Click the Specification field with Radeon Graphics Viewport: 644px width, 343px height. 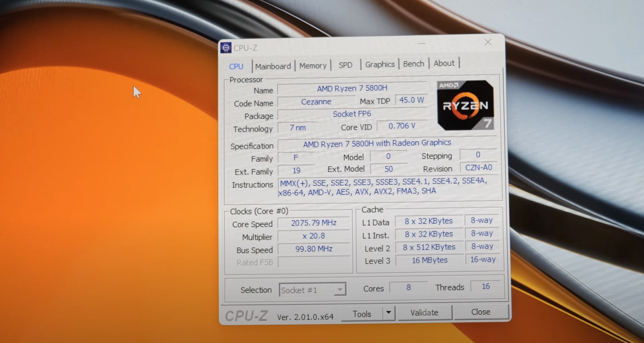pyautogui.click(x=387, y=144)
